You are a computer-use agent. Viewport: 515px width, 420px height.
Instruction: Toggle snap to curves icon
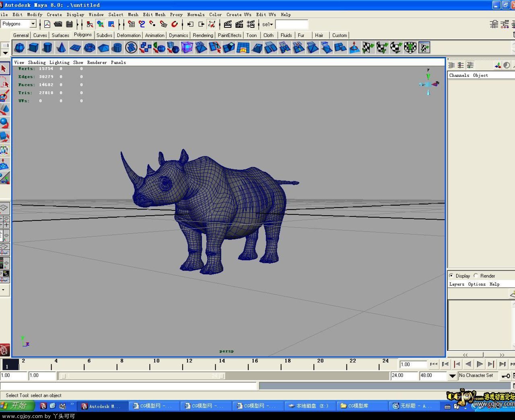pos(142,24)
